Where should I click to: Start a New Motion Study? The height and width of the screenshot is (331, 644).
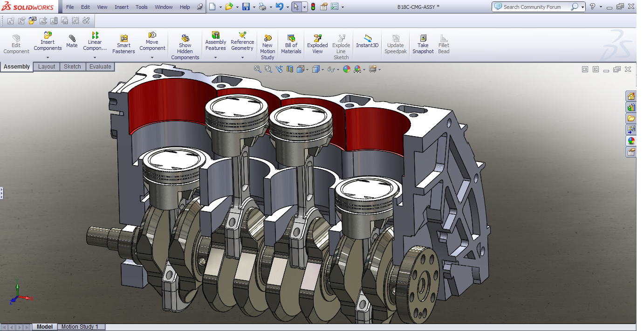tap(267, 47)
